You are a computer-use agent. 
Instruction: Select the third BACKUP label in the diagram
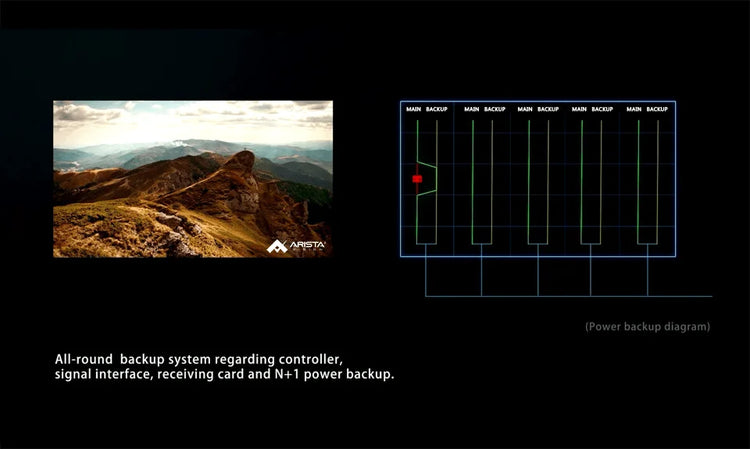pyautogui.click(x=549, y=109)
